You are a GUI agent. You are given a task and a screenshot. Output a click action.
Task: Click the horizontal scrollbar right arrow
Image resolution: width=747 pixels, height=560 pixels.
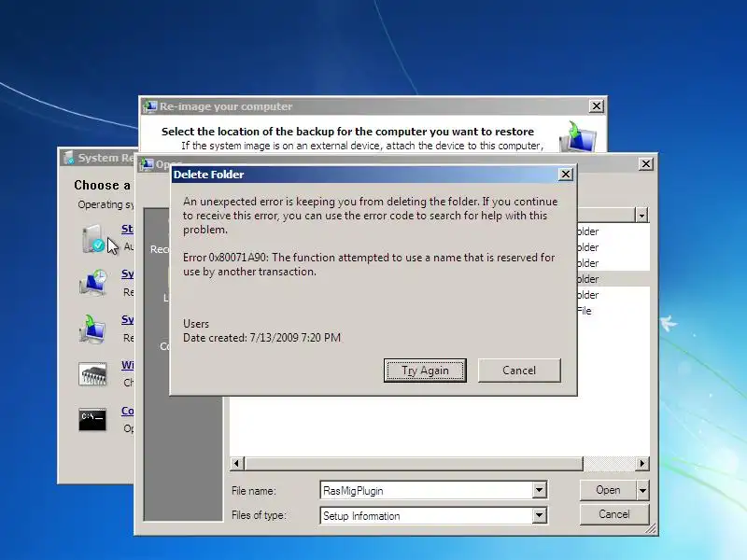click(x=642, y=463)
